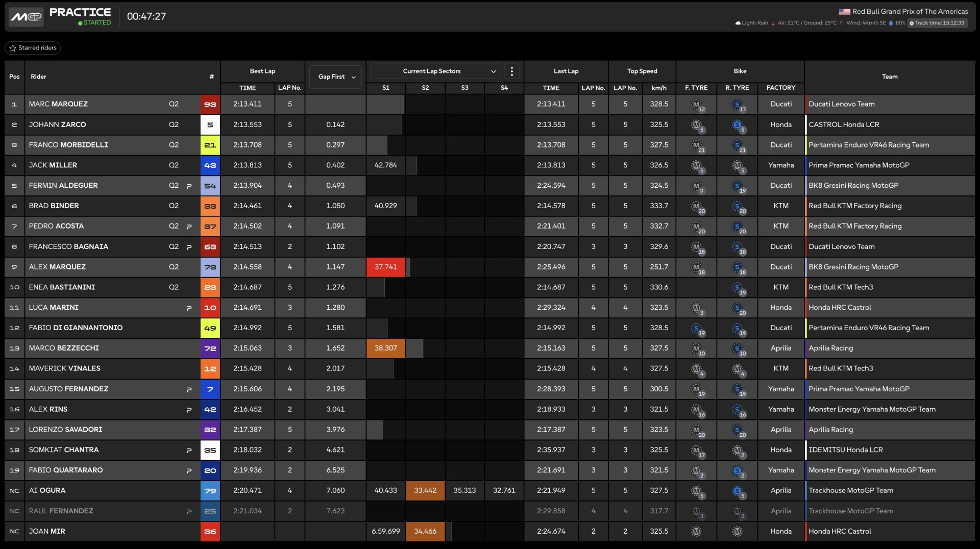
Task: Click the STARTED session status
Action: [x=94, y=23]
